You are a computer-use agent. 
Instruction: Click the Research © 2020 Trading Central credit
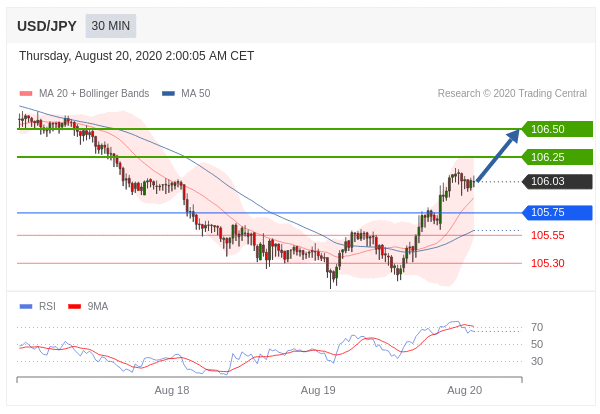512,93
